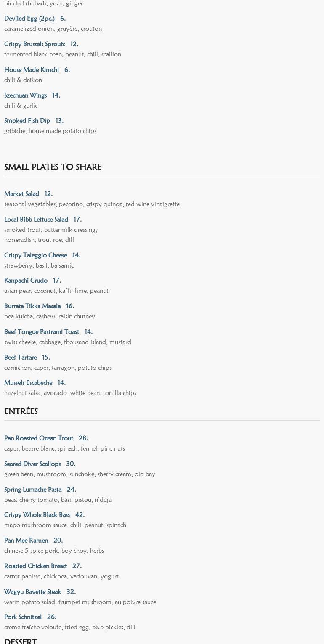Open the Szechuan Wings menu item
This screenshot has width=324, height=644.
click(x=25, y=95)
